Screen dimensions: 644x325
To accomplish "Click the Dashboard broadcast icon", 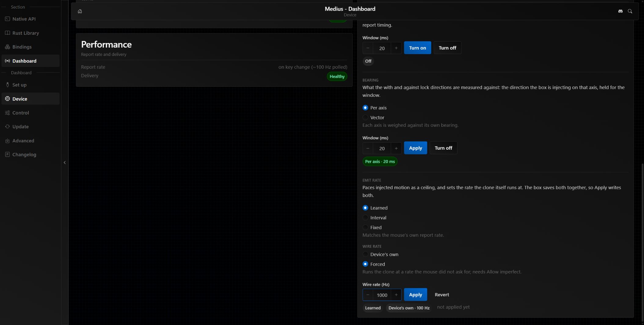I will 7,61.
